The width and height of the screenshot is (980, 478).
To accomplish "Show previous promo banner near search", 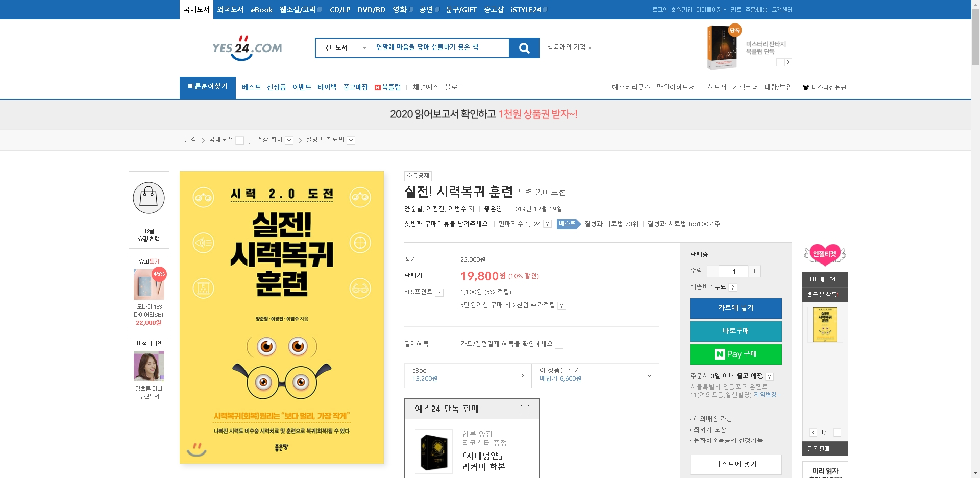I will point(780,62).
